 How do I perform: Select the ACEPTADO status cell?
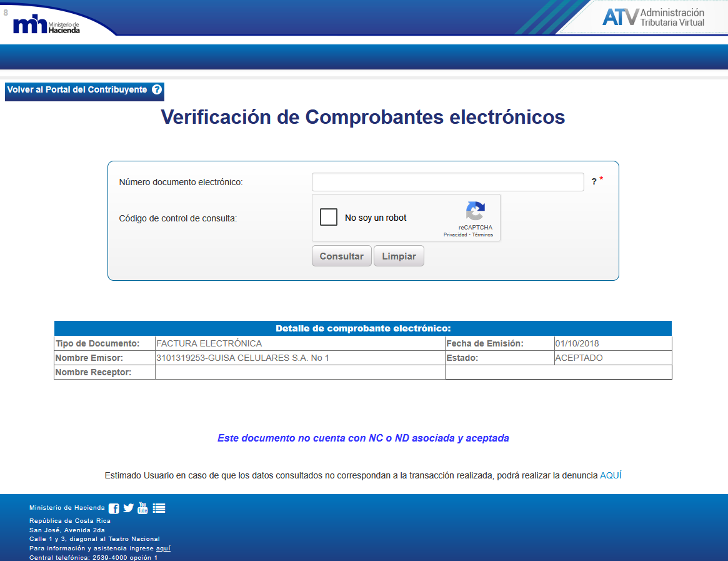(613, 358)
